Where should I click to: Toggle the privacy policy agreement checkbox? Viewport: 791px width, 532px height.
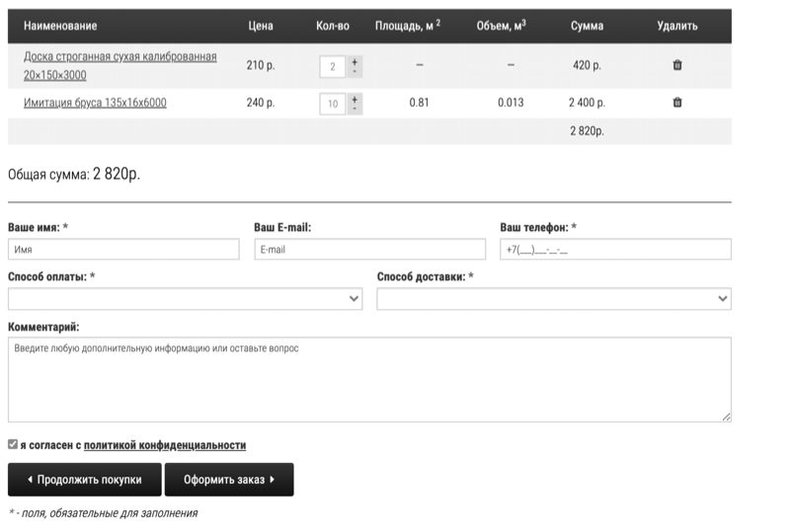13,445
